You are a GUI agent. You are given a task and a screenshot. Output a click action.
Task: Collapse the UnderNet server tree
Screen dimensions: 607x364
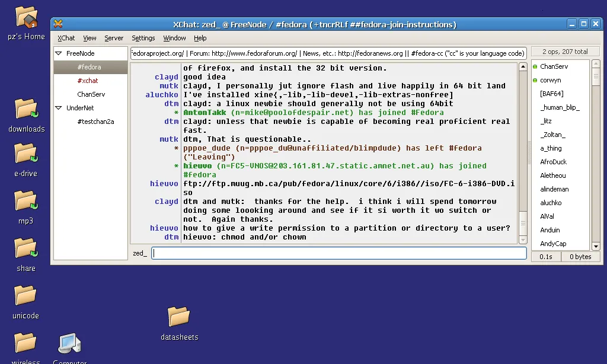pyautogui.click(x=59, y=108)
